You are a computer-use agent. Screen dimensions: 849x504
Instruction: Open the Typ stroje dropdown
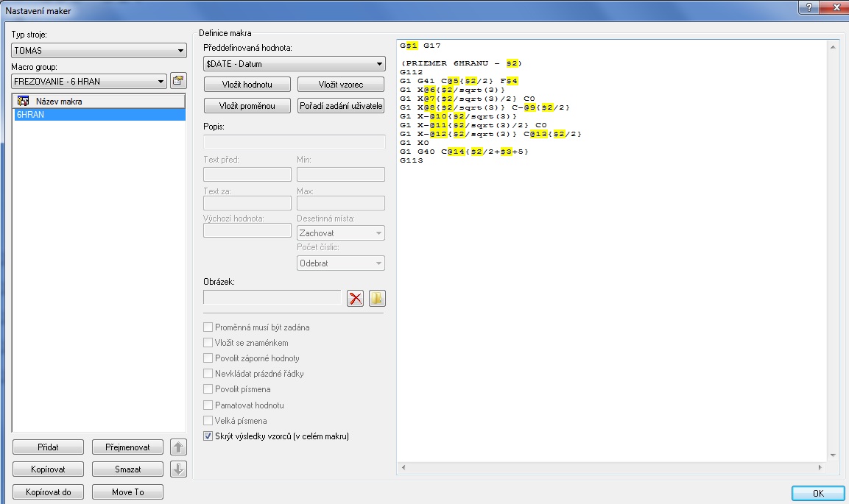pyautogui.click(x=99, y=51)
